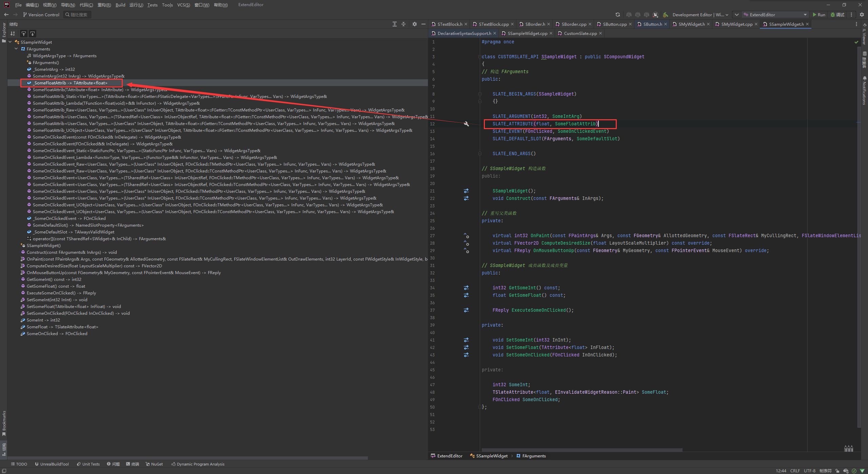Toggle autoscroll to source in structure panel

point(23,34)
